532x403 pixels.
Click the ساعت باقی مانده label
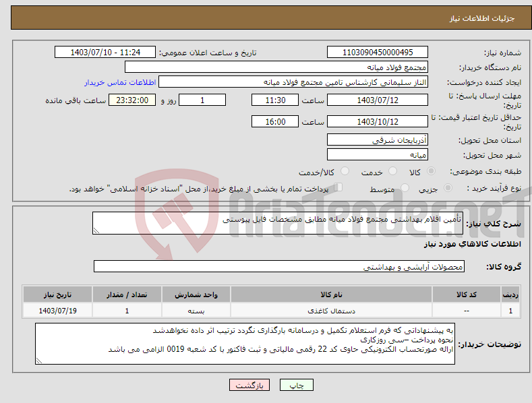point(76,100)
